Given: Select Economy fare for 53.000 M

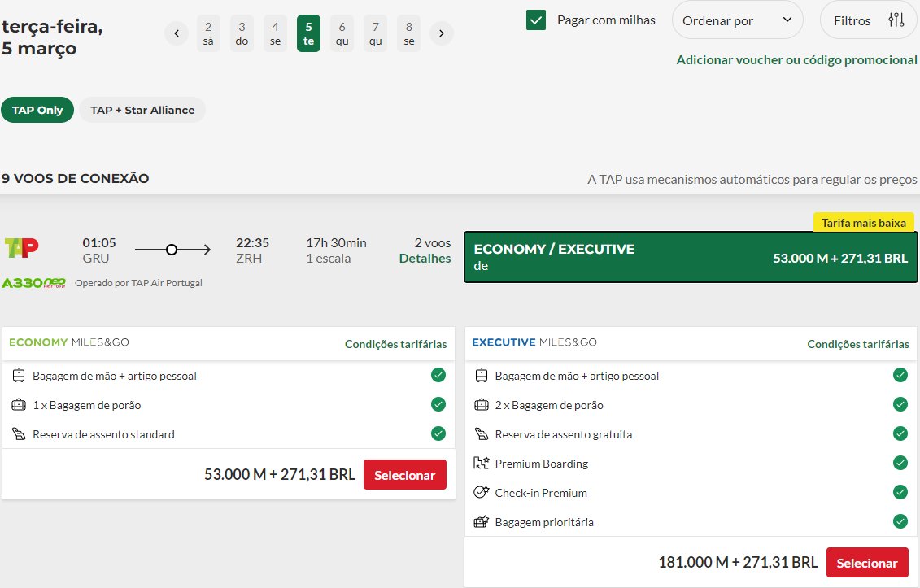Looking at the screenshot, I should tap(405, 475).
